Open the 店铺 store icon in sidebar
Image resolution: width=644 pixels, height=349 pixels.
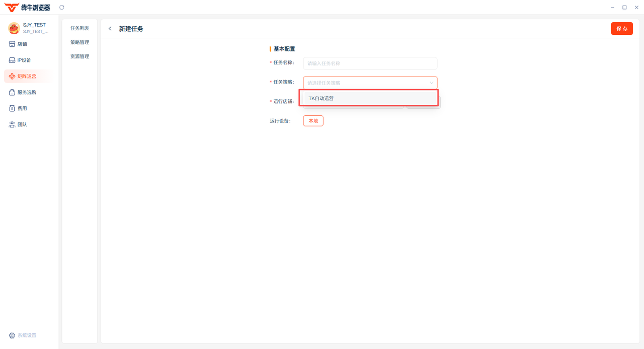[x=12, y=44]
